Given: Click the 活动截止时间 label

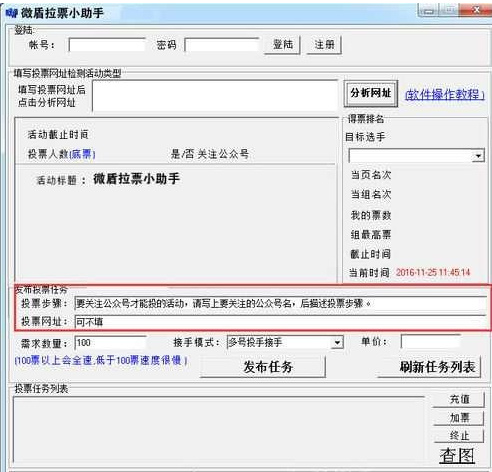Looking at the screenshot, I should tap(58, 135).
